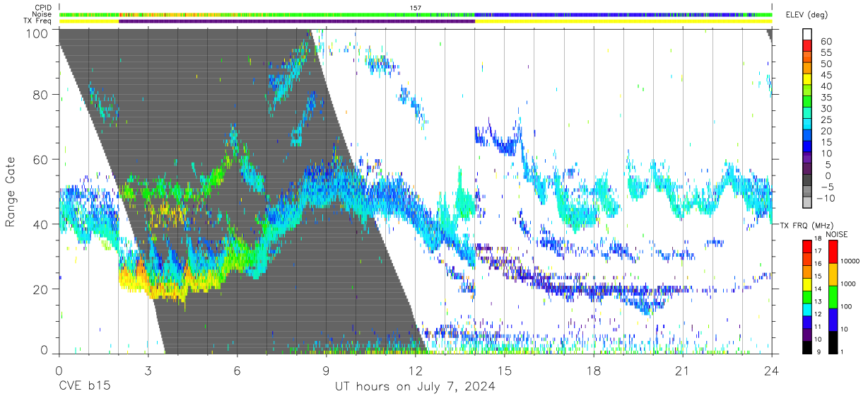868x401 pixels.
Task: Click the green segment of NOISE color bar
Action: [833, 296]
